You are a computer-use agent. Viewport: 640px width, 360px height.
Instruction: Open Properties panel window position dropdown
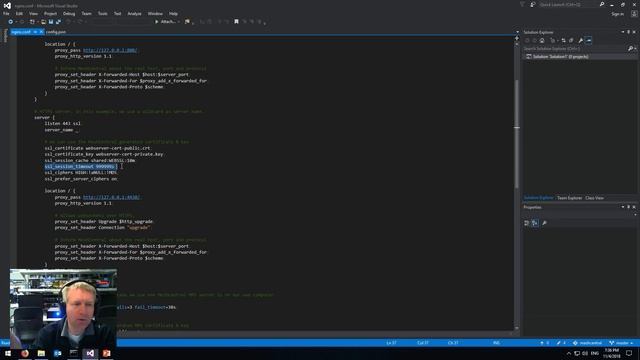pos(623,207)
